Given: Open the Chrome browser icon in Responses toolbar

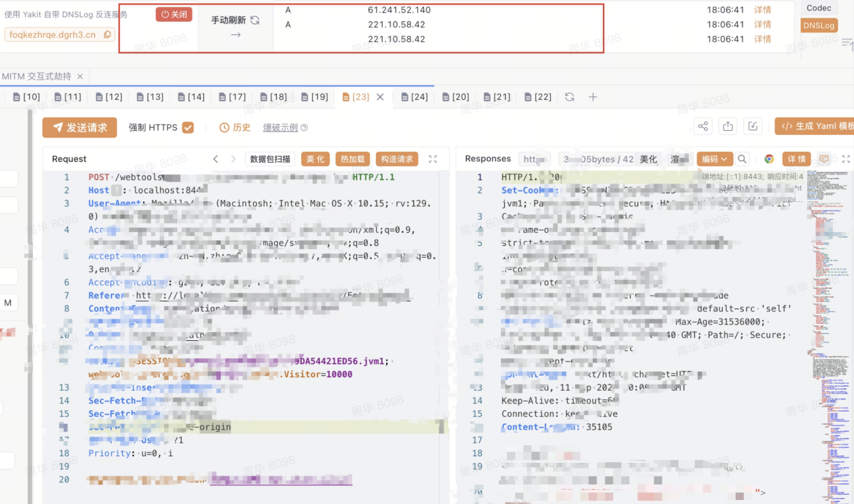Looking at the screenshot, I should click(x=769, y=159).
